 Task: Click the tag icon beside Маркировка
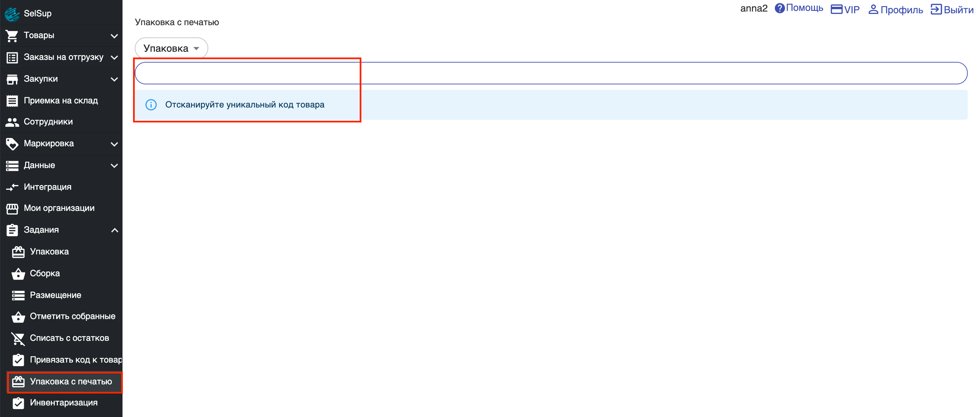(12, 144)
